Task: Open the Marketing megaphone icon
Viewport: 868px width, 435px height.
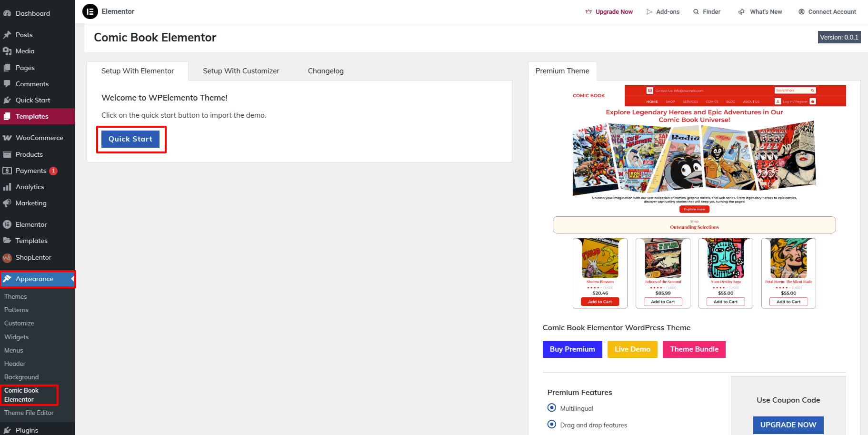Action: (7, 203)
